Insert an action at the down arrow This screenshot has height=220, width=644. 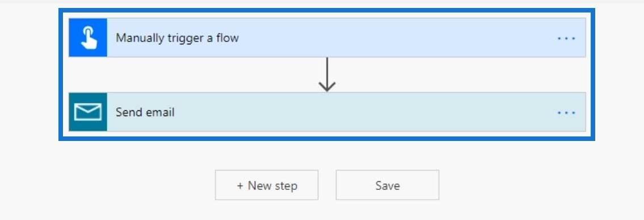pos(327,74)
